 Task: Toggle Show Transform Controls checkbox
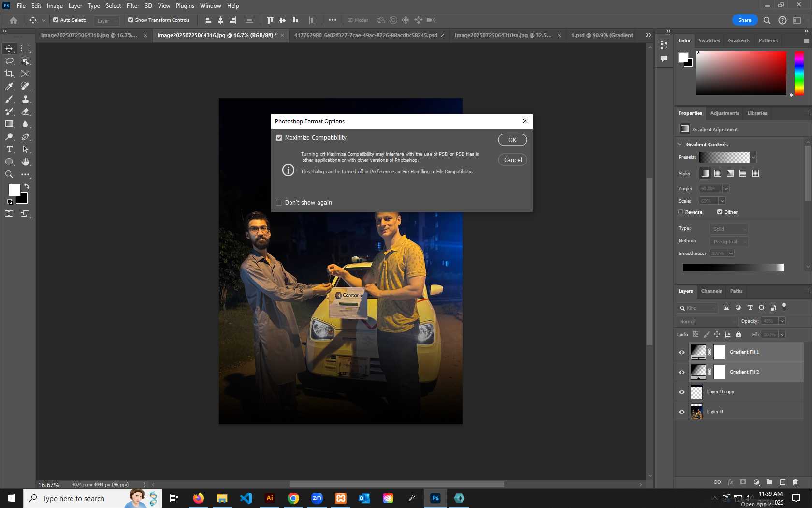coord(130,20)
